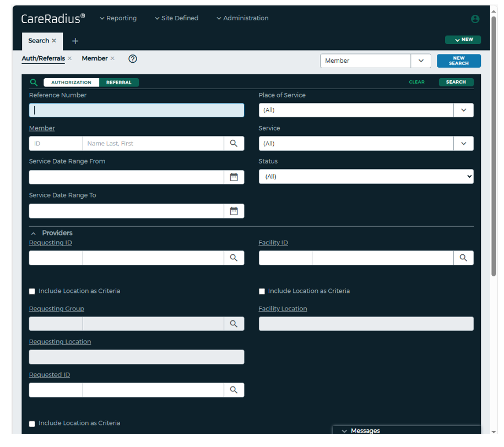The image size is (504, 447).
Task: Click the Member lookup magnifier icon
Action: click(234, 143)
